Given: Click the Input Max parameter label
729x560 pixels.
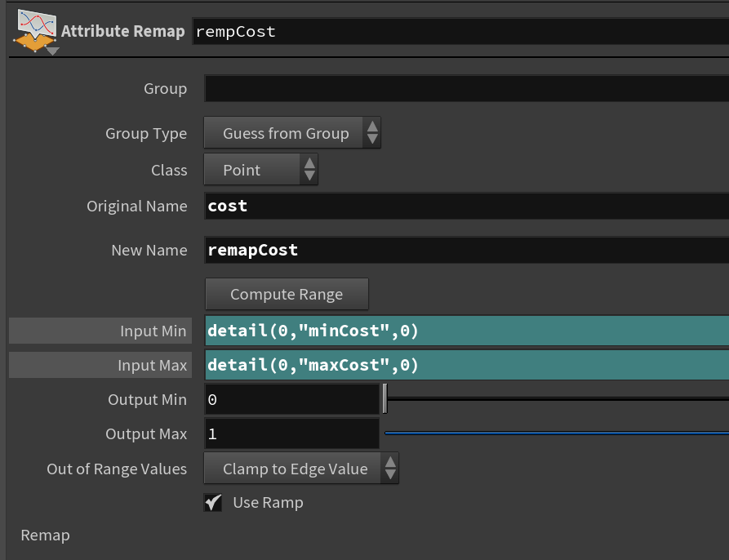Looking at the screenshot, I should tap(100, 365).
